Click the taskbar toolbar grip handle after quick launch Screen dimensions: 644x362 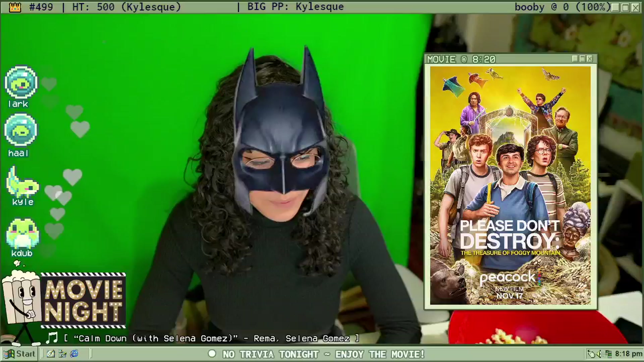coord(91,354)
